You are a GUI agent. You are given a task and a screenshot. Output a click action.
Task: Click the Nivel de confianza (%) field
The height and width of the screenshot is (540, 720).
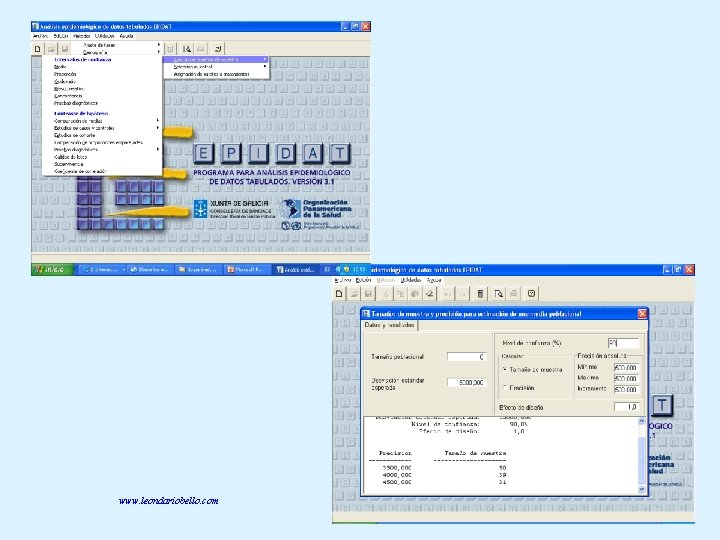pos(623,343)
